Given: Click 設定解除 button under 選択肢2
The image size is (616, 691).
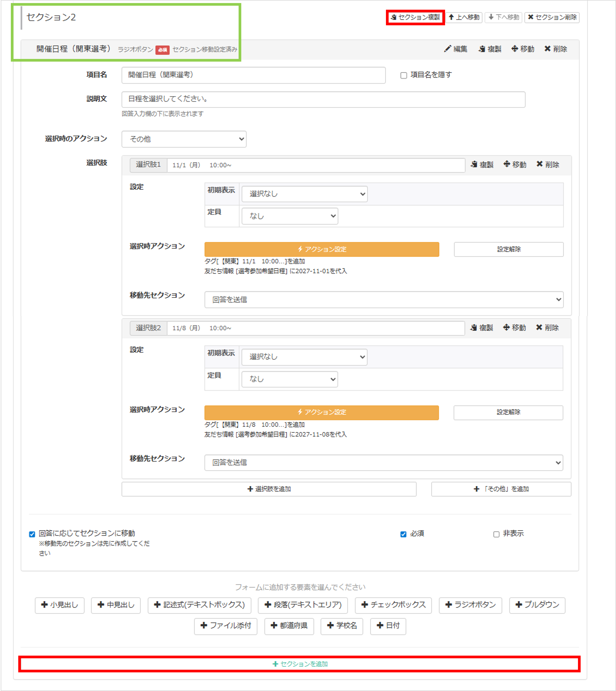Looking at the screenshot, I should (508, 412).
